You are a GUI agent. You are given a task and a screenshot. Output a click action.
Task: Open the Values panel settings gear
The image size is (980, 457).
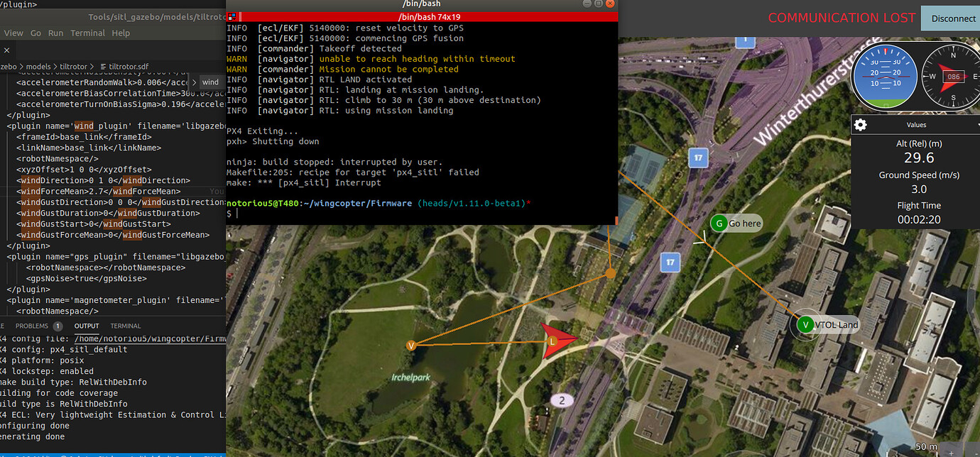tap(861, 124)
